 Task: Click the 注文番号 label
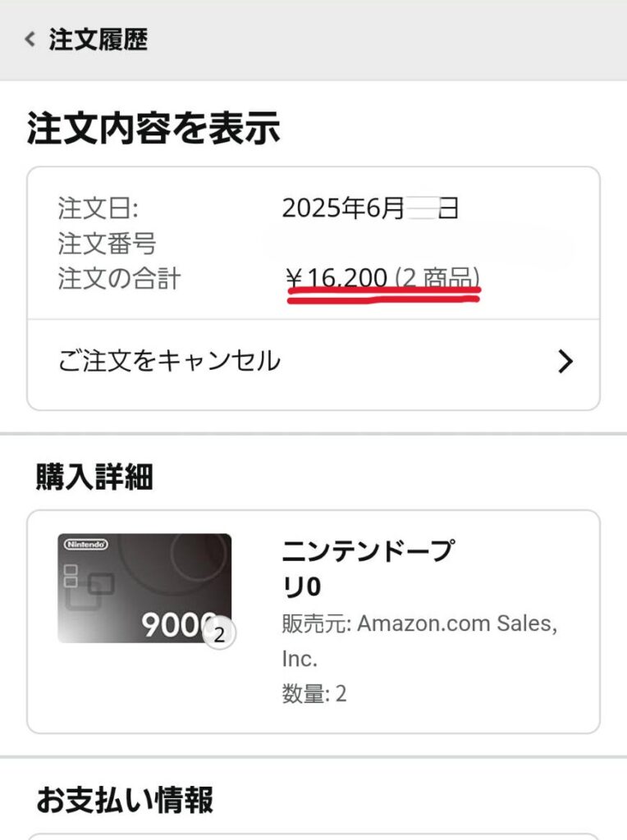[x=108, y=243]
